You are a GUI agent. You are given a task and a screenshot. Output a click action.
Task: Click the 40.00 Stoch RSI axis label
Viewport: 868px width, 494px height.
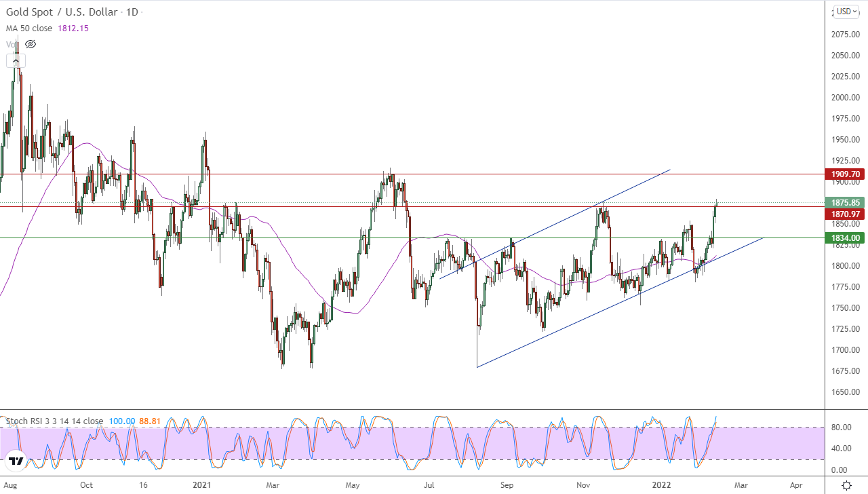[841, 448]
